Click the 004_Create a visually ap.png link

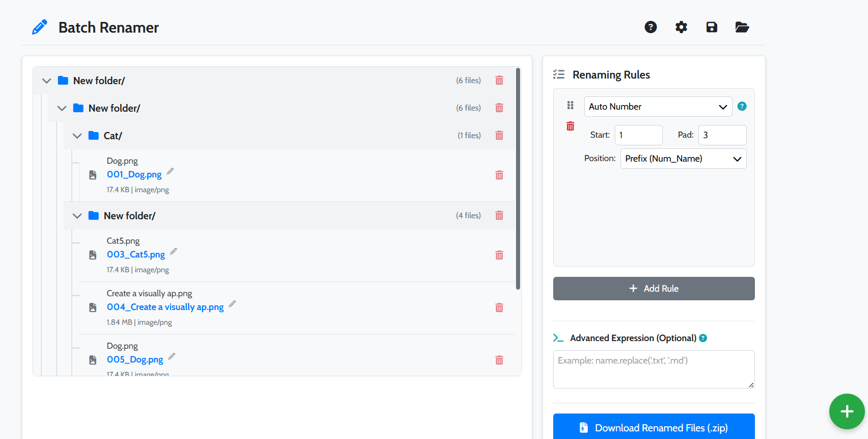[166, 307]
